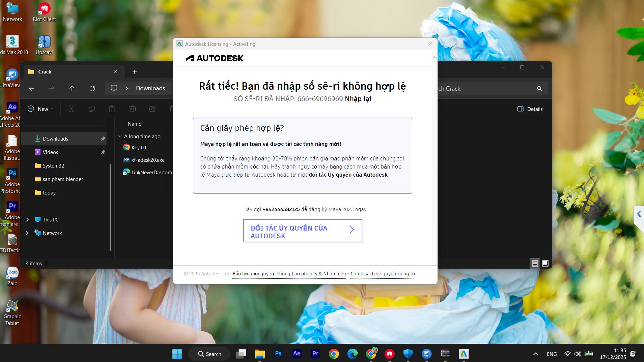
Task: Click the "ĐỐI TÁC ỦY QUYỀN CỦA AUTODESK" button
Action: (x=302, y=231)
